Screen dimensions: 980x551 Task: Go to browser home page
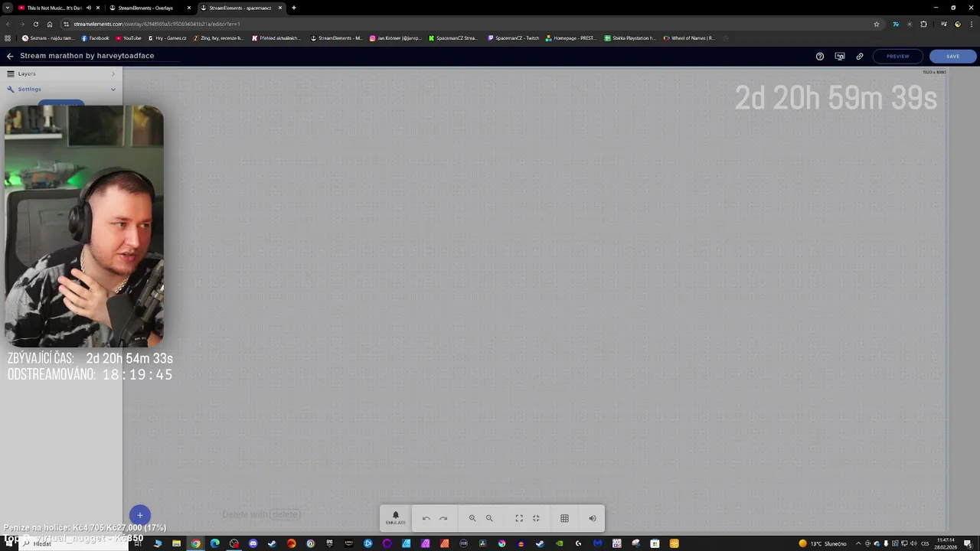coord(50,24)
